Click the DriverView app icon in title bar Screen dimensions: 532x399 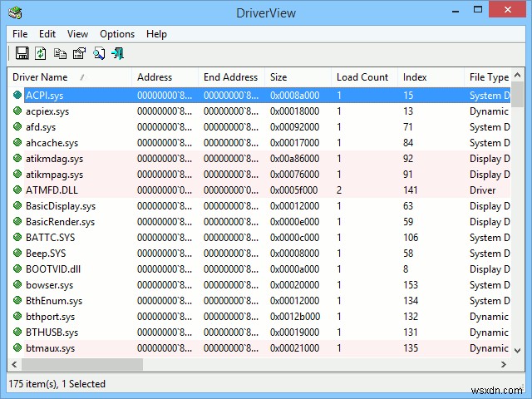[15, 13]
